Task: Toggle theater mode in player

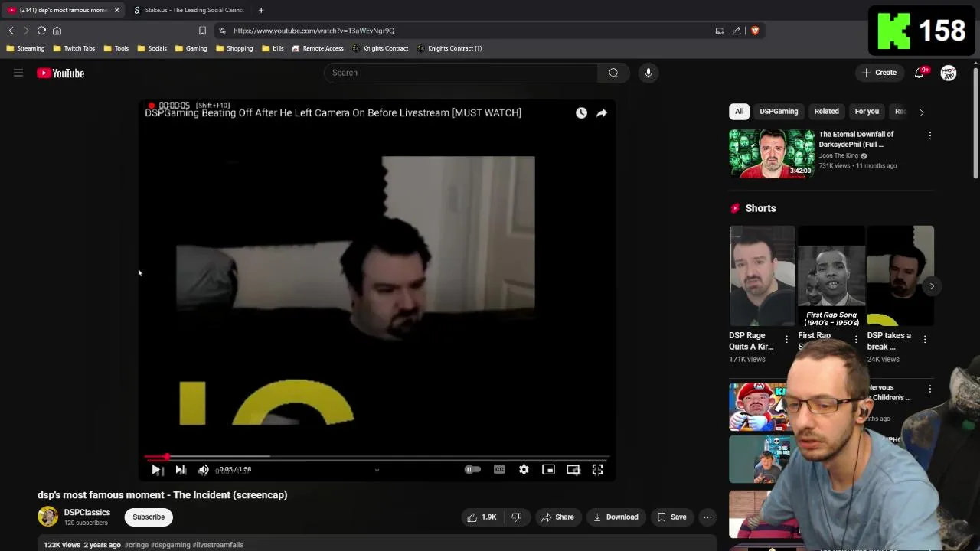Action: tap(573, 470)
